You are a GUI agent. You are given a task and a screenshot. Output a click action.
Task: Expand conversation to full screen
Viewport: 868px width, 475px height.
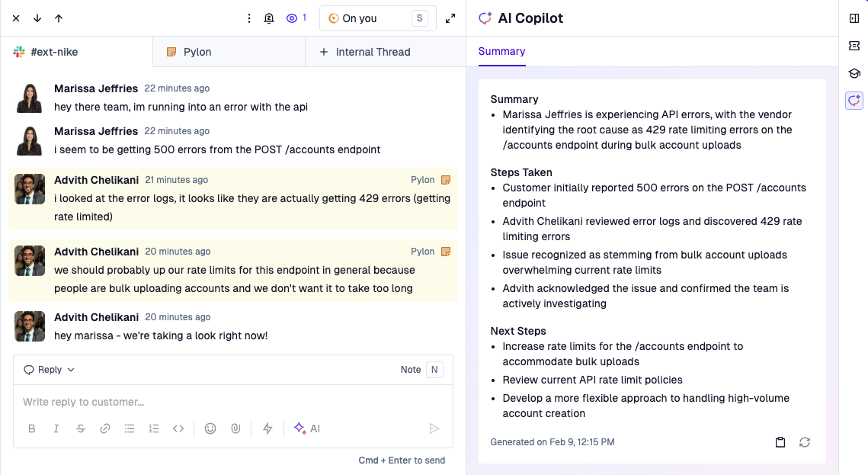pyautogui.click(x=450, y=18)
